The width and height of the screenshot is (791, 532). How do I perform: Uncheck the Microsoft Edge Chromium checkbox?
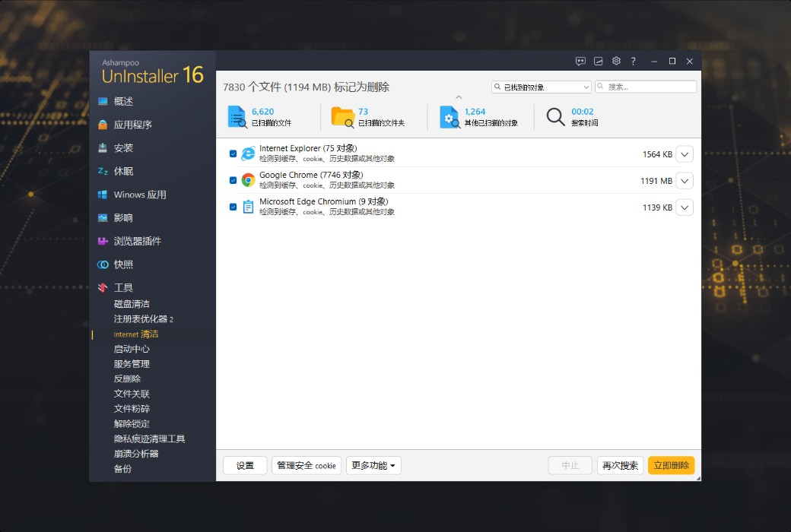pyautogui.click(x=233, y=207)
